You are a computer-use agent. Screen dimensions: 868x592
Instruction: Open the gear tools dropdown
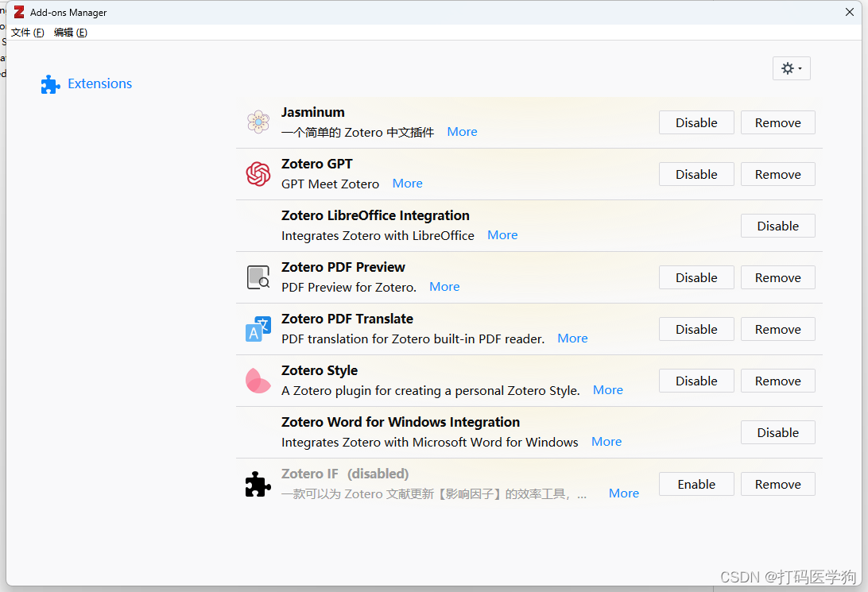791,68
